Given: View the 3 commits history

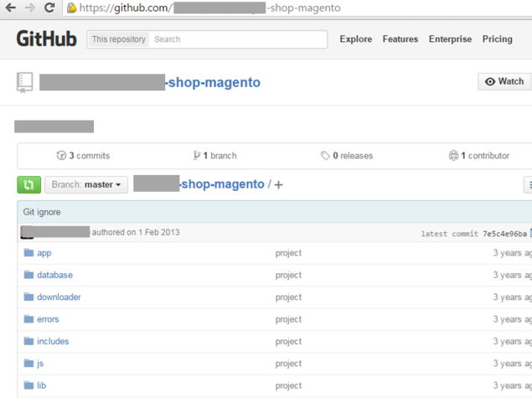Looking at the screenshot, I should click(x=83, y=156).
